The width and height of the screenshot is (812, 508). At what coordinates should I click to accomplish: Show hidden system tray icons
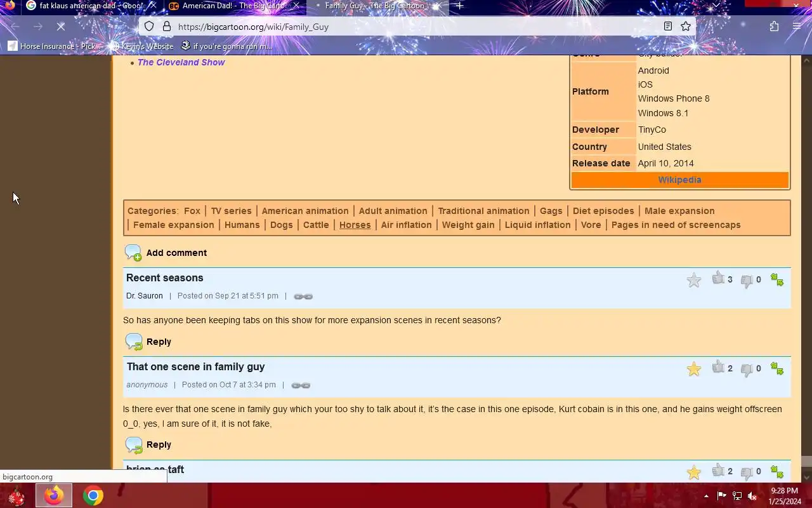point(706,496)
